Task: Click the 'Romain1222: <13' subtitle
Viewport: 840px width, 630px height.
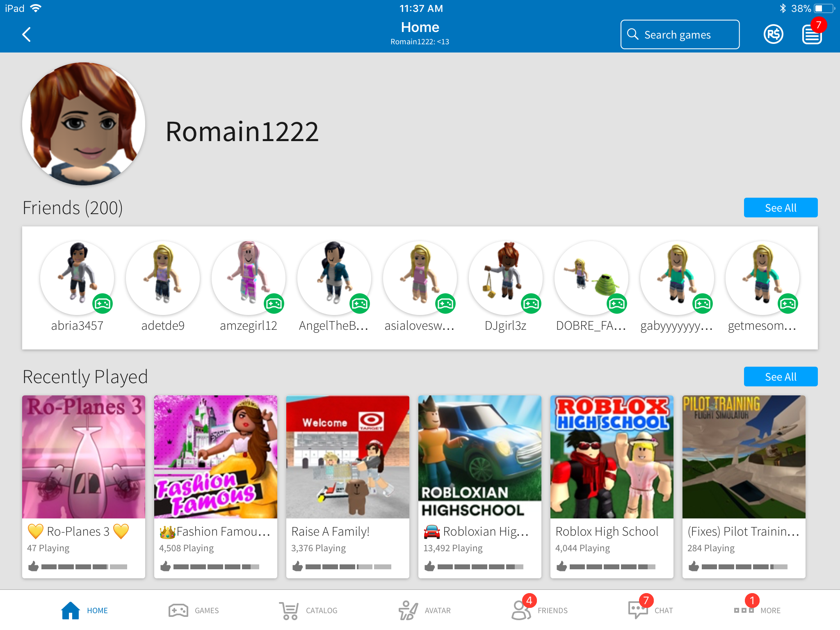Action: pyautogui.click(x=420, y=42)
